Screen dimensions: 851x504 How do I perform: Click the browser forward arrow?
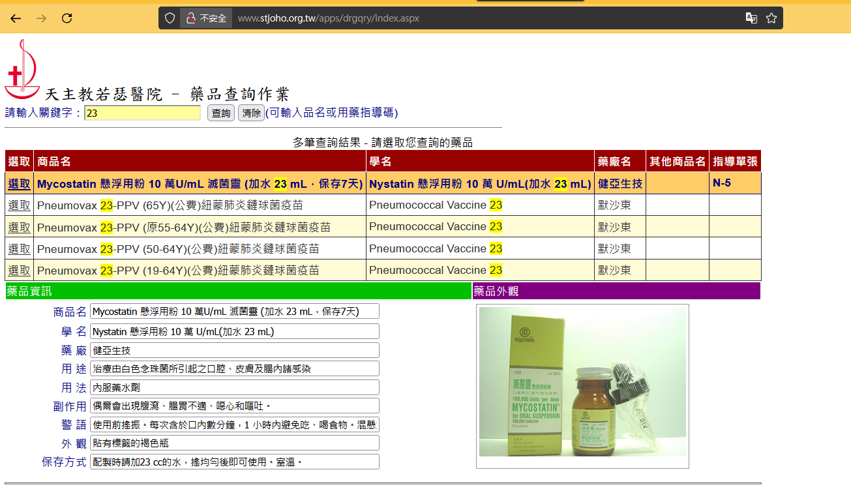tap(41, 18)
